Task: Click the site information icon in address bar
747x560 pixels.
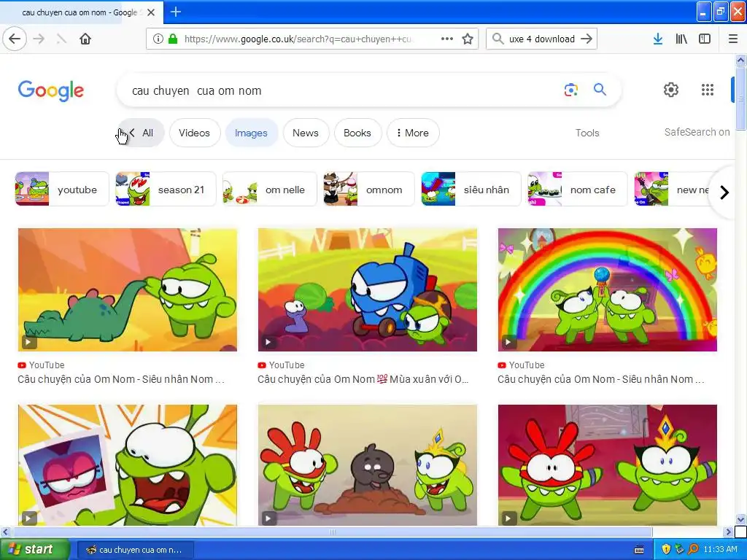Action: [158, 39]
